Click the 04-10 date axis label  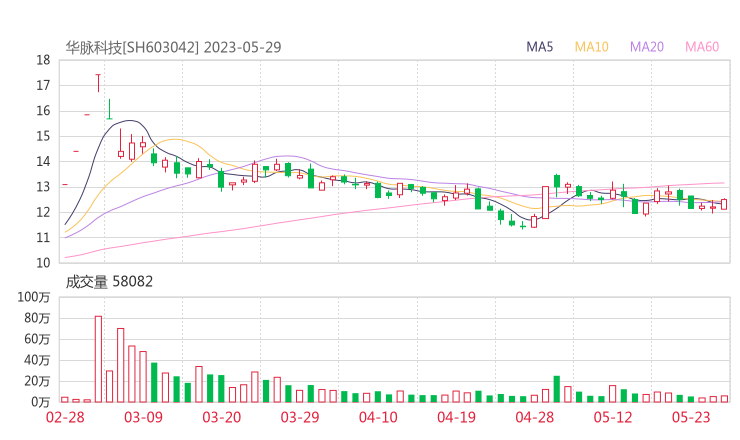pyautogui.click(x=378, y=417)
